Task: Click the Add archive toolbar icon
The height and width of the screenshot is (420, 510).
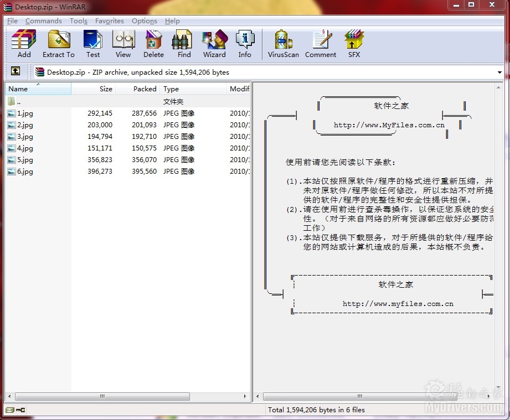Action: pyautogui.click(x=24, y=44)
